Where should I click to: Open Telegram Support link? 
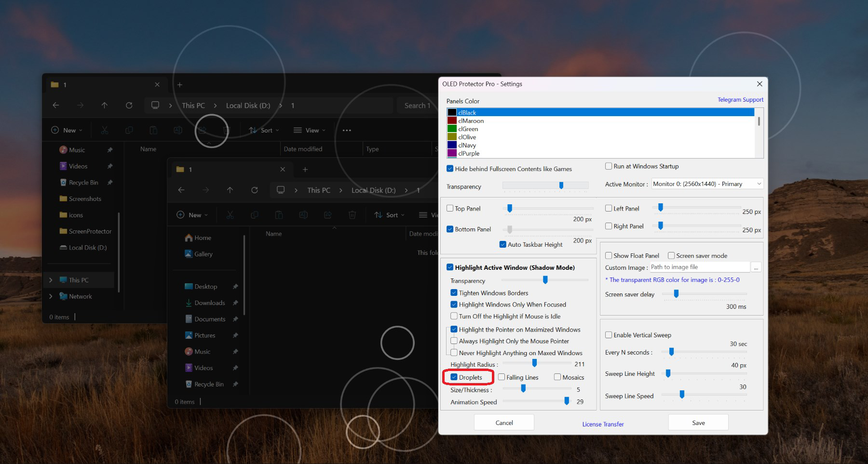point(740,100)
